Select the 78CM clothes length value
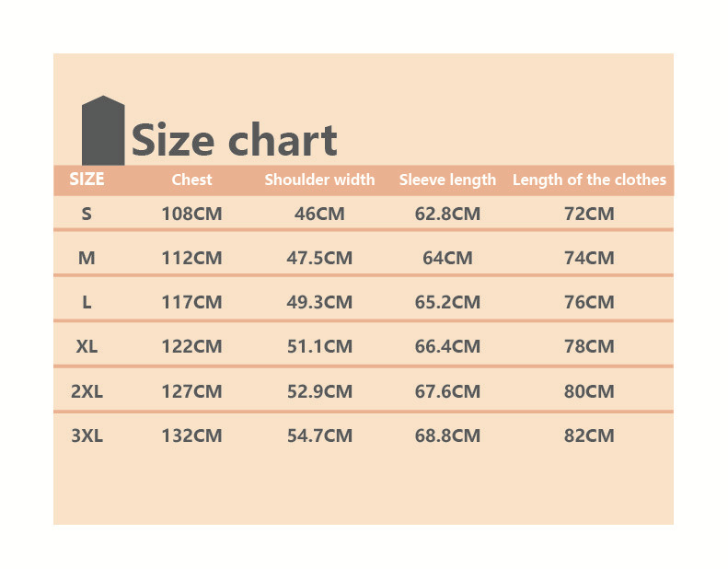The width and height of the screenshot is (728, 569). tap(589, 347)
